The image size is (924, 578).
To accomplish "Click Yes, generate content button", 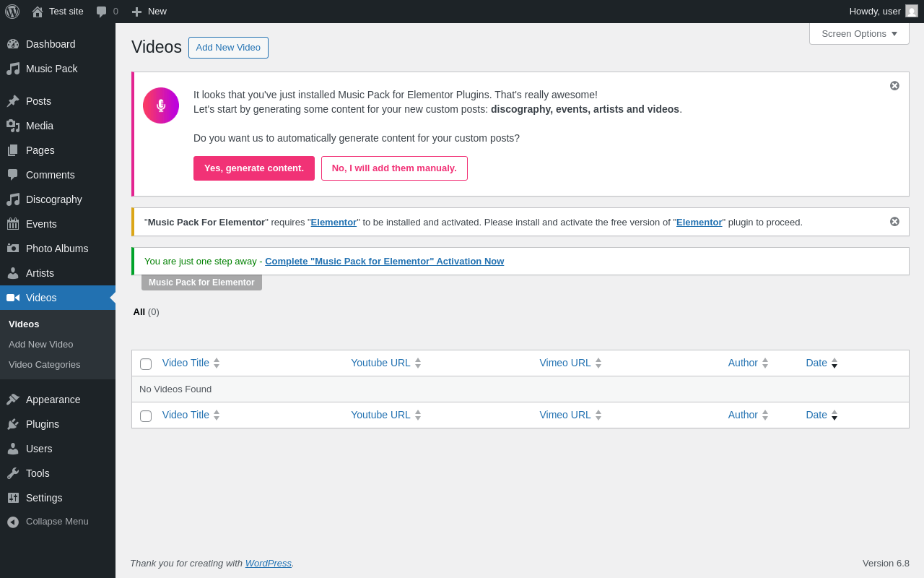I will point(254,168).
